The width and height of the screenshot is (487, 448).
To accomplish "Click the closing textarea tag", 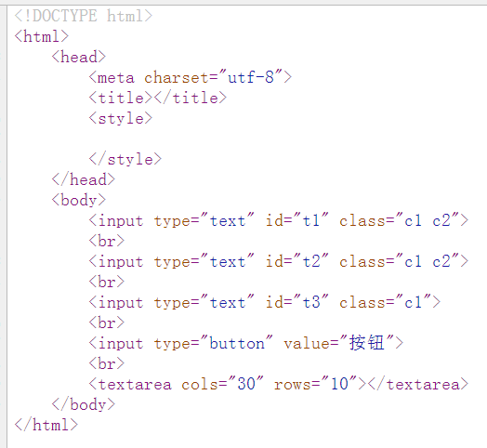I will (x=418, y=384).
